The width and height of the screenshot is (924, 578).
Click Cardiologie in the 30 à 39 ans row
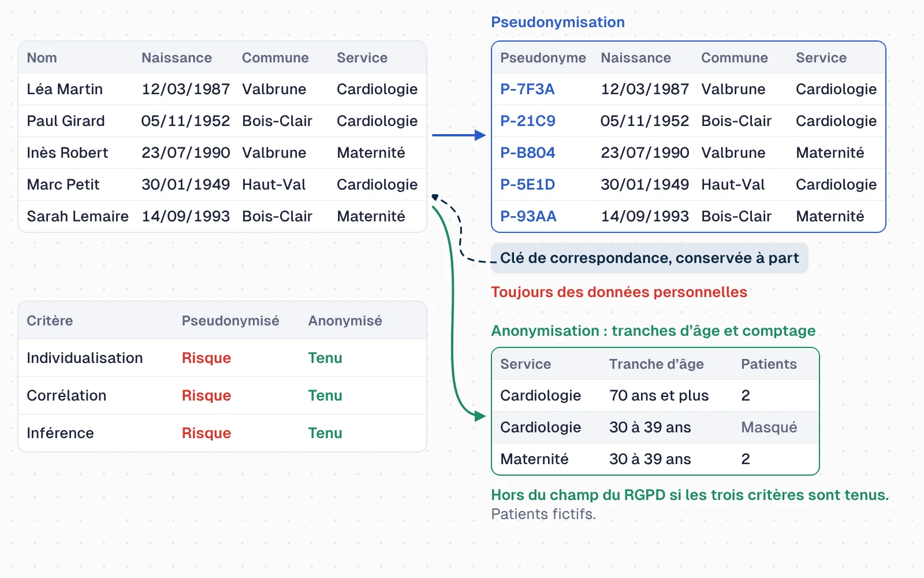pos(541,427)
